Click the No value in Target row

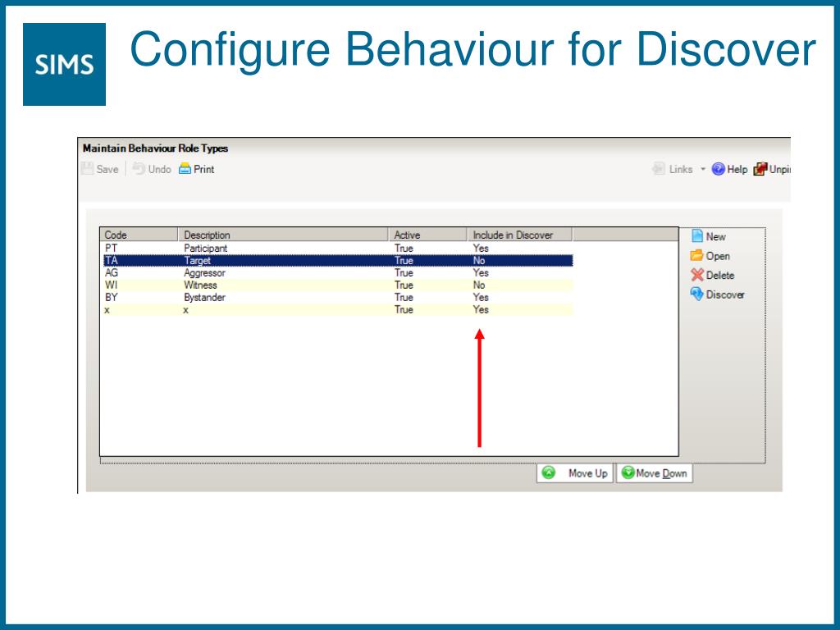[479, 260]
